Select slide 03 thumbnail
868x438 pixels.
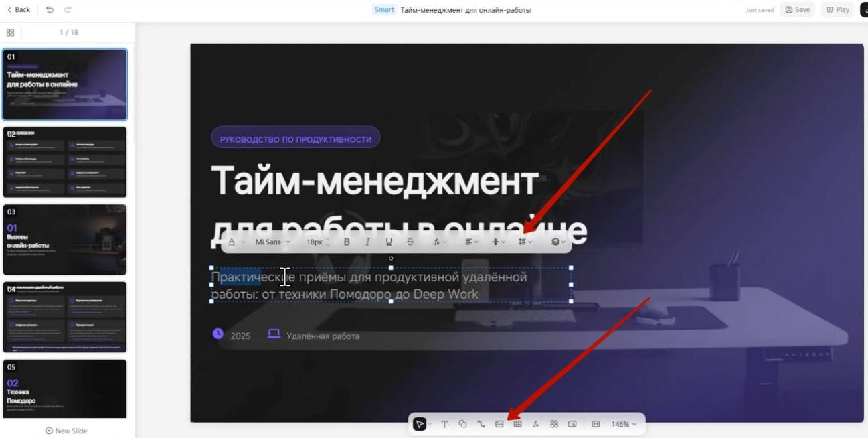[65, 239]
